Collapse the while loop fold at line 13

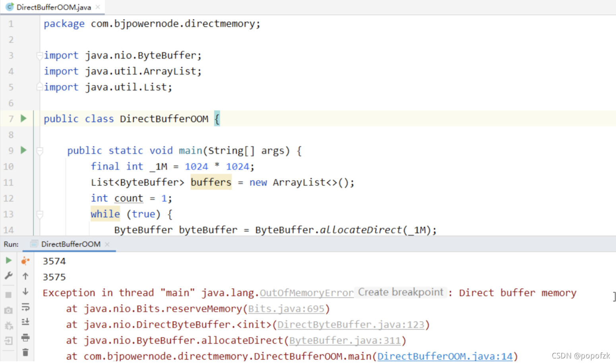[40, 214]
